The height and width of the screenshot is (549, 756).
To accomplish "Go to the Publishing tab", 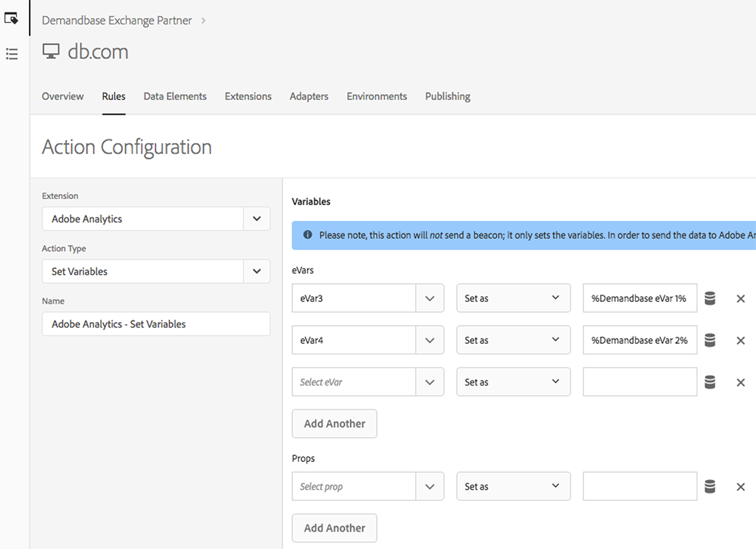I will tap(448, 97).
